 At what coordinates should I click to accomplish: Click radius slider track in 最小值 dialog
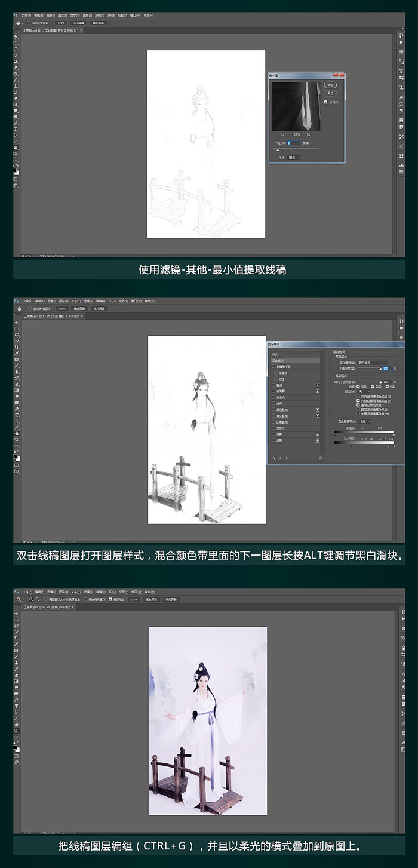click(296, 148)
